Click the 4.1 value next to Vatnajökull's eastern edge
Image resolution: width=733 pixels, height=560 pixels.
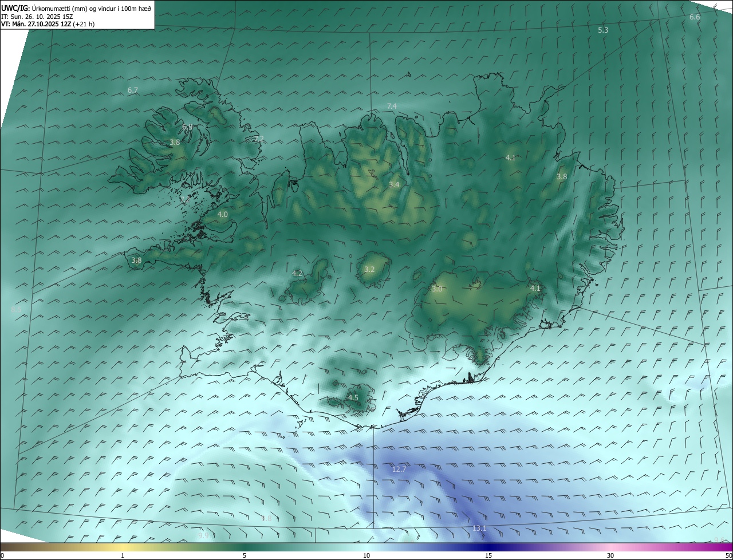click(x=535, y=288)
